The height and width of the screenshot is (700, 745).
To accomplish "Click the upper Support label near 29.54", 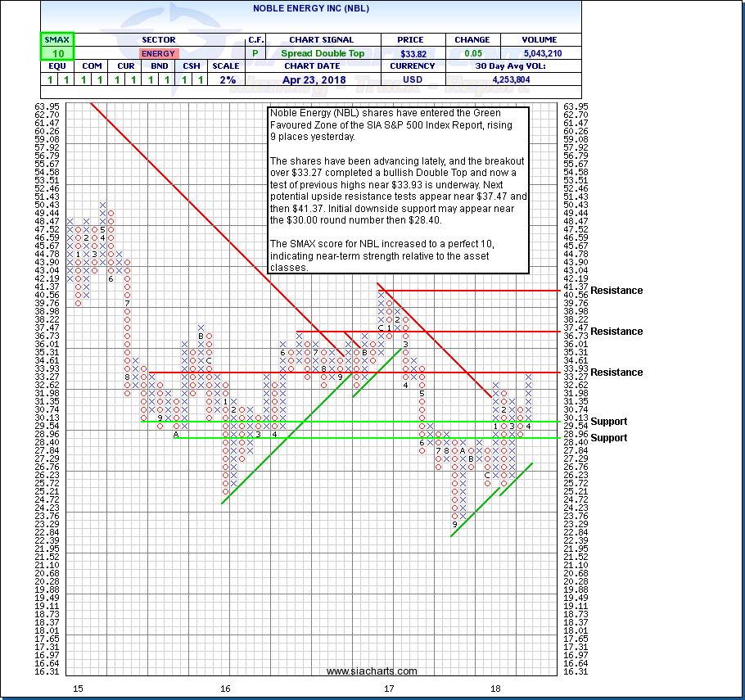I will 608,422.
